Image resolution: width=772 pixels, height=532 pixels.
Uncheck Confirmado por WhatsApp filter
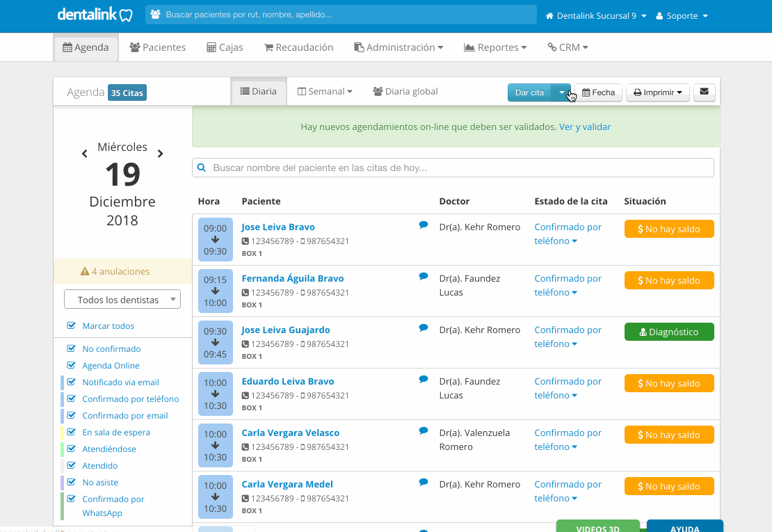click(72, 499)
